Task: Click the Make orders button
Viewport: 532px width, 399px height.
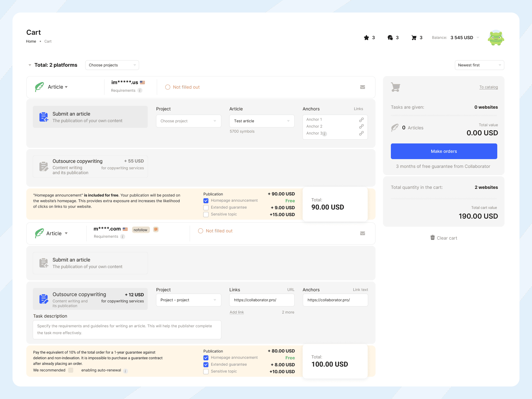Action: pyautogui.click(x=444, y=151)
